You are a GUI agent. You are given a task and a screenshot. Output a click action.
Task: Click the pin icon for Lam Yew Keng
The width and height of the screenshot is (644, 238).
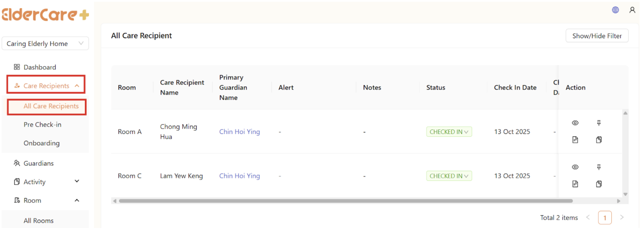[599, 167]
